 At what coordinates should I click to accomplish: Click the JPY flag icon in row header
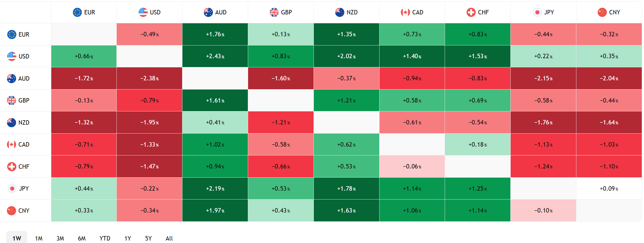pyautogui.click(x=12, y=188)
